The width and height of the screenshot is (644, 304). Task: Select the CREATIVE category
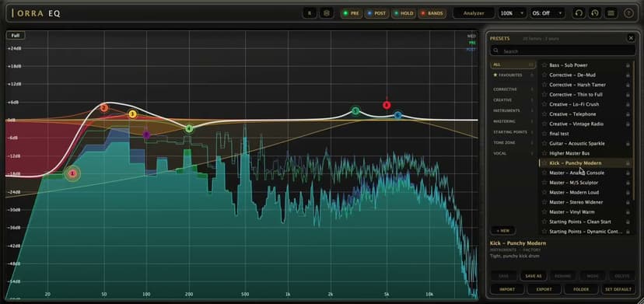(x=513, y=100)
